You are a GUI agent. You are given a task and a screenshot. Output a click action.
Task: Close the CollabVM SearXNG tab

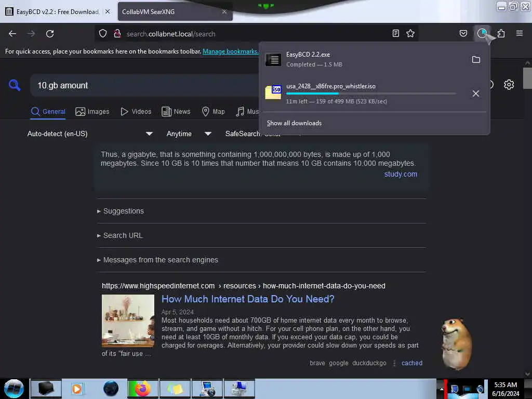(224, 11)
